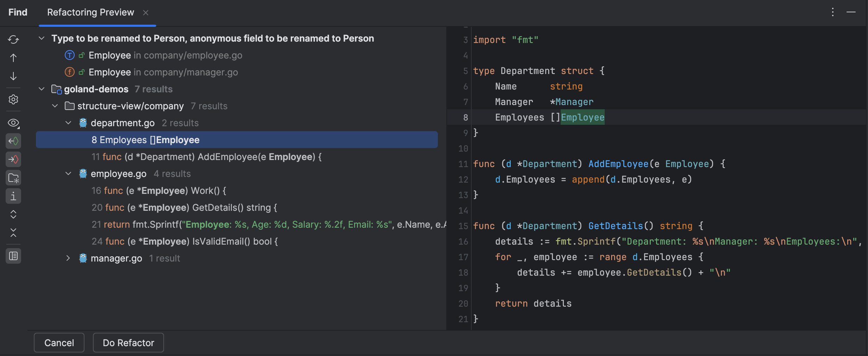Open the Find tool window settings gear
This screenshot has height=356, width=868.
tap(13, 99)
